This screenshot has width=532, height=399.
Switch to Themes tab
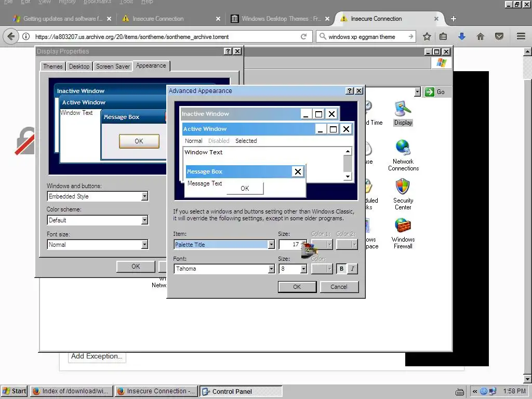tap(52, 66)
